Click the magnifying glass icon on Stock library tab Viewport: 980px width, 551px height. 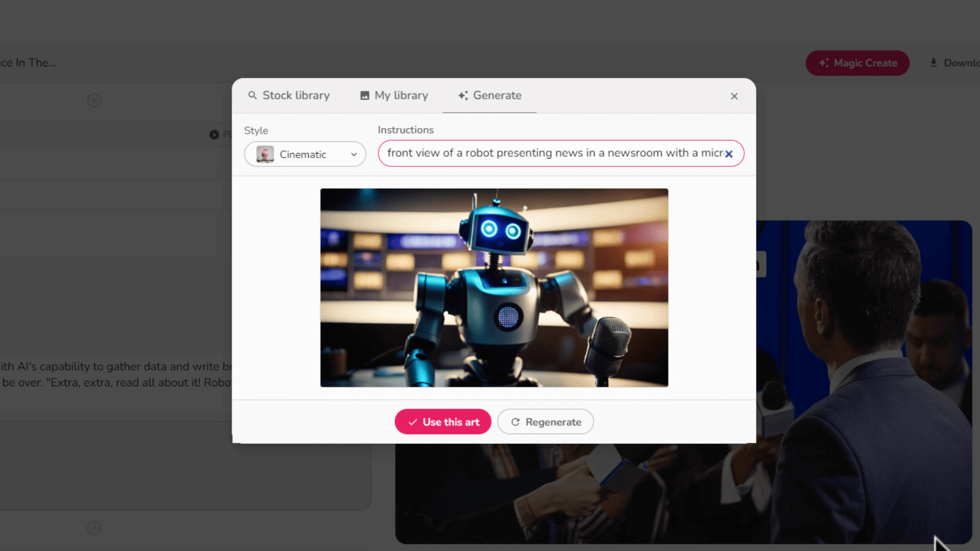click(253, 95)
